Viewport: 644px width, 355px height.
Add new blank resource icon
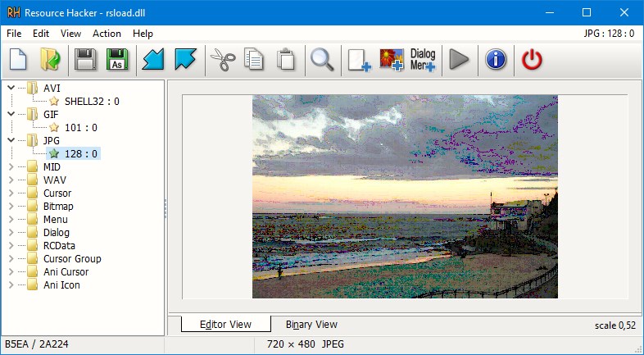click(x=359, y=61)
